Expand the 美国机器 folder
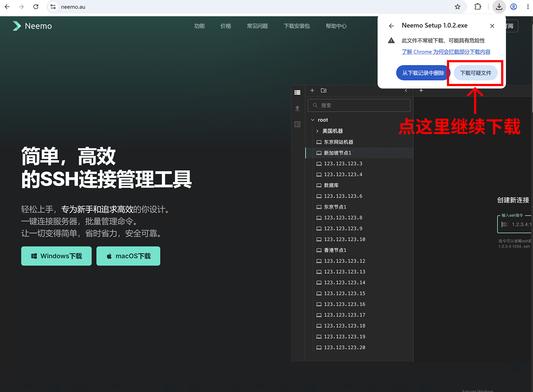Viewport: 533px width, 392px height. tap(317, 131)
